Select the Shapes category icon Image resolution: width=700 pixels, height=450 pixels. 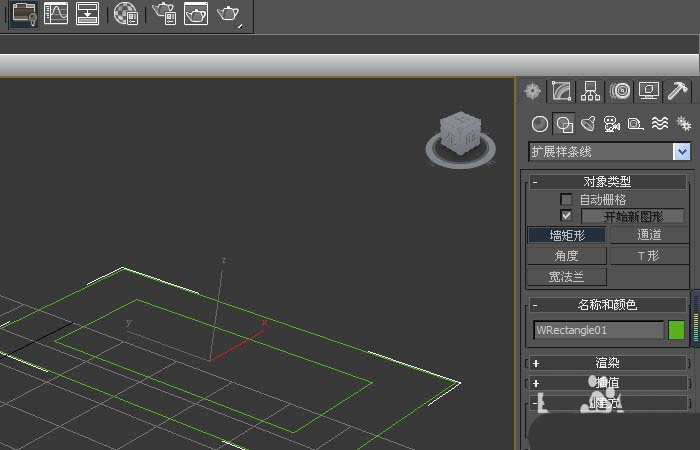564,124
